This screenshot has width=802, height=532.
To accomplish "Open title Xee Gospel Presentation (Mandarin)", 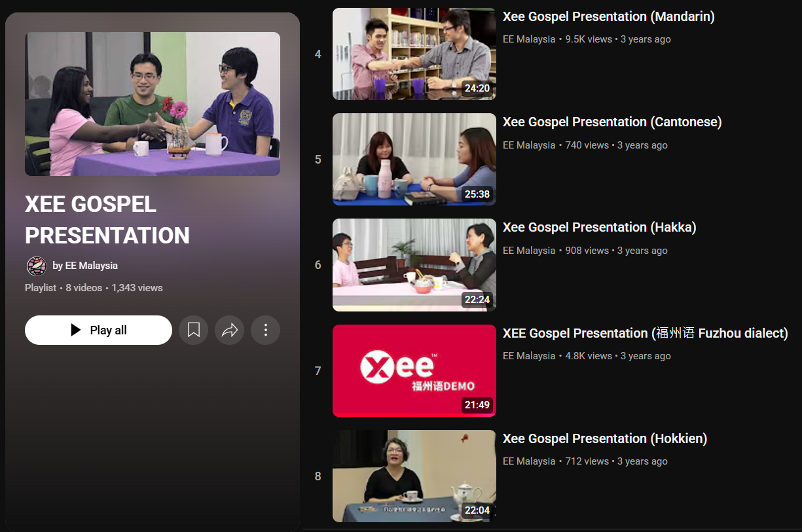I will click(x=609, y=17).
